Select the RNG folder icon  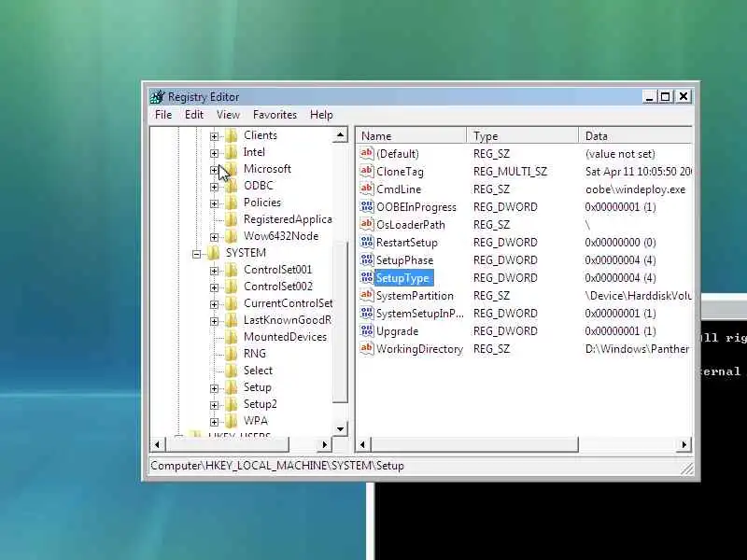point(232,355)
